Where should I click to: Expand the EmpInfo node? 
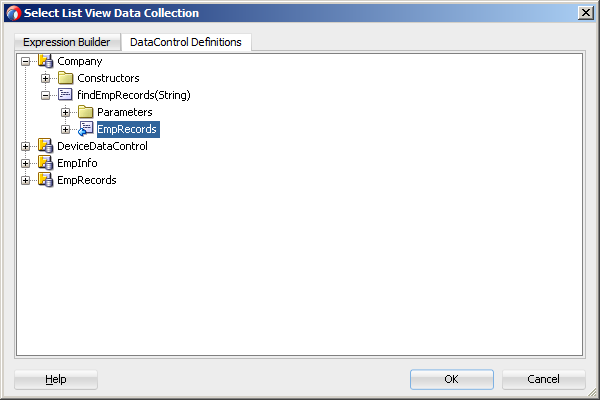(26, 163)
